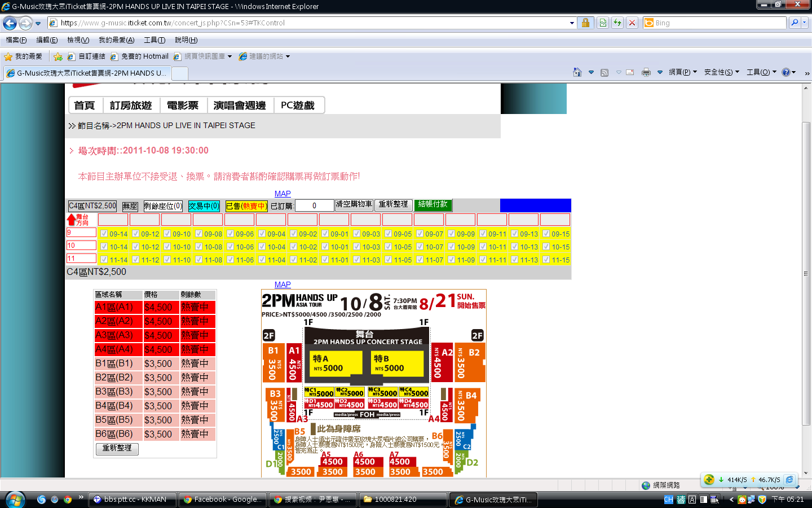Open the 檢視(V) menu
The width and height of the screenshot is (812, 508).
tap(78, 40)
